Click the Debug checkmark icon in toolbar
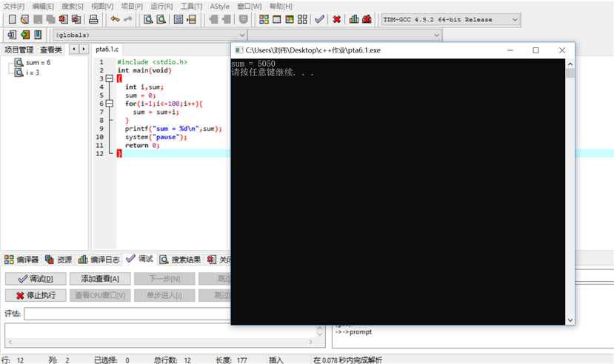This screenshot has width=614, height=364. click(x=319, y=19)
